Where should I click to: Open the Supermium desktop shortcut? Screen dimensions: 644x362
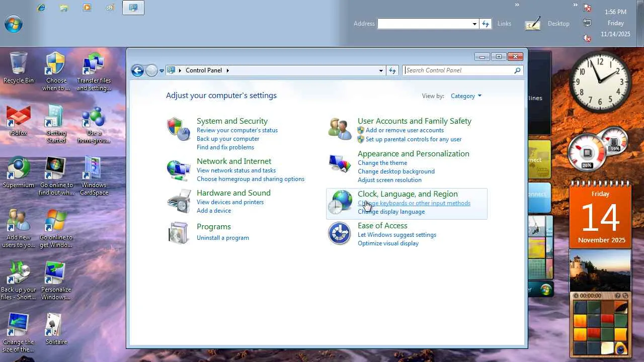19,172
